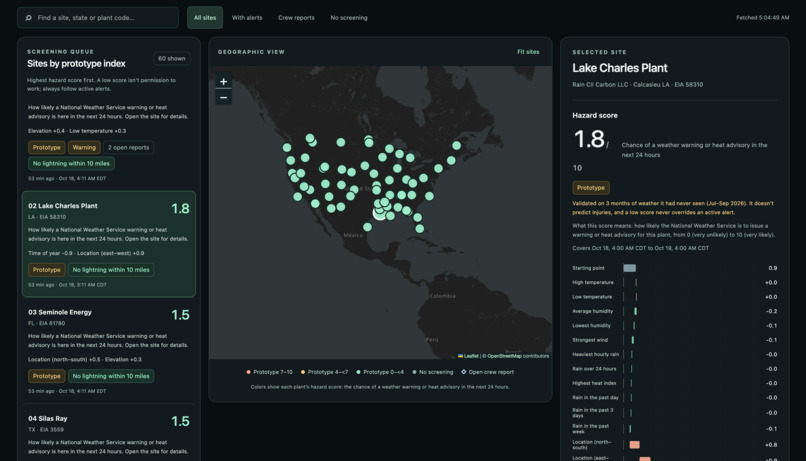Click Fit sites on map

point(528,52)
